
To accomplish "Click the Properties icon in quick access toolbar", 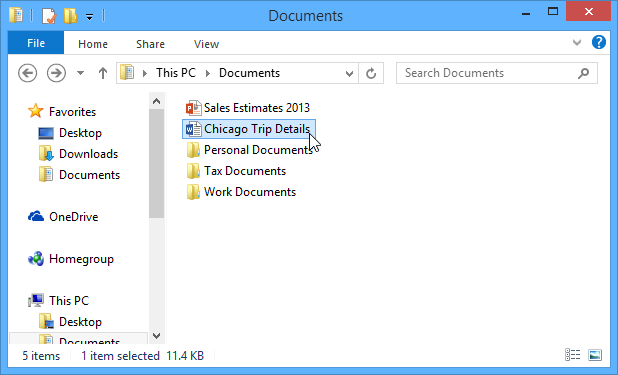I will 49,16.
